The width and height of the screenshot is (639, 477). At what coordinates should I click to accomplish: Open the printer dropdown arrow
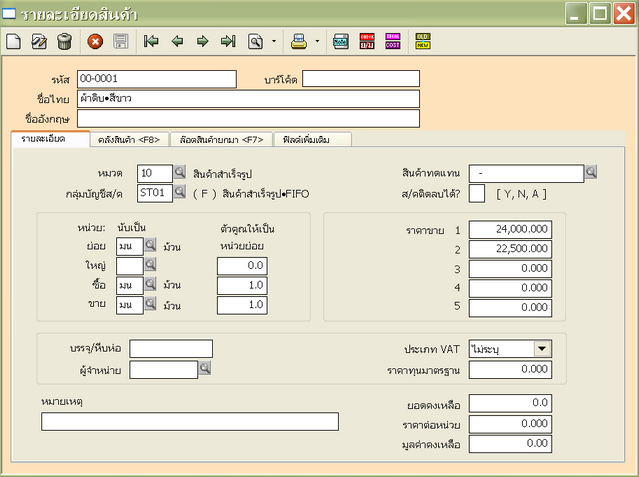pyautogui.click(x=317, y=42)
